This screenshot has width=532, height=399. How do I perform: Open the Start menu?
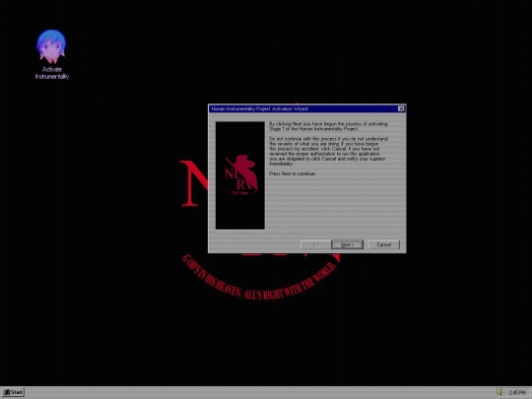pos(13,392)
